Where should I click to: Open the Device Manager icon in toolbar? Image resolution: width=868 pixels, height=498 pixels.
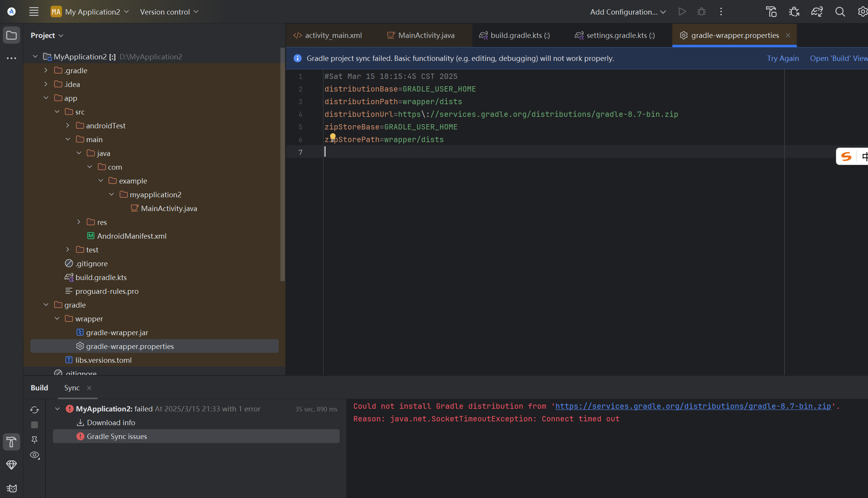coord(771,12)
